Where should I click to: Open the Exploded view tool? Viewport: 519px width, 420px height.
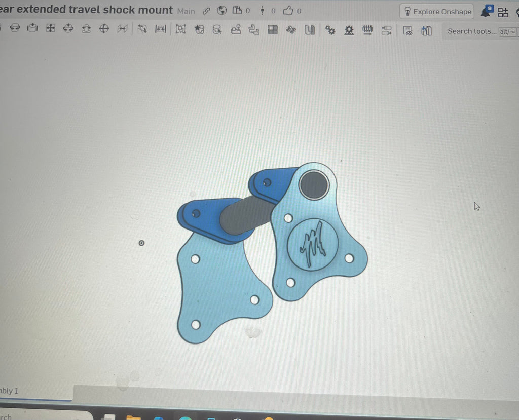[309, 31]
